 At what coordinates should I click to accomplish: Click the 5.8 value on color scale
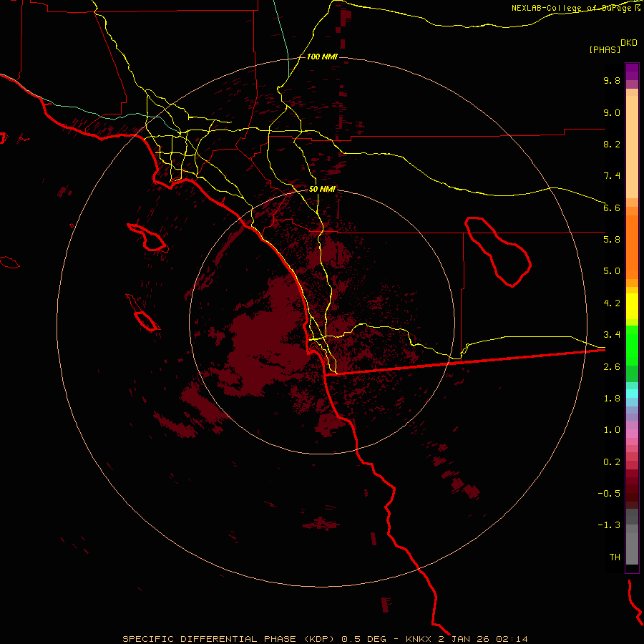coord(612,240)
